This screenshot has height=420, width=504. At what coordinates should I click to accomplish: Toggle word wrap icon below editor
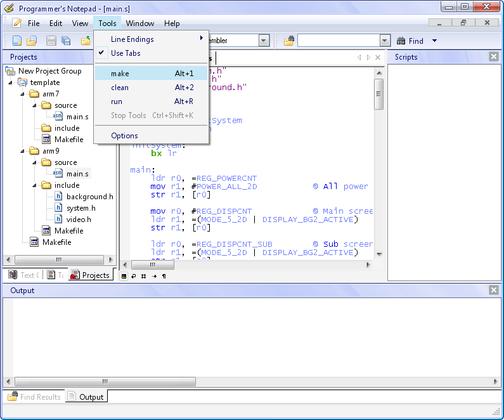[134, 277]
